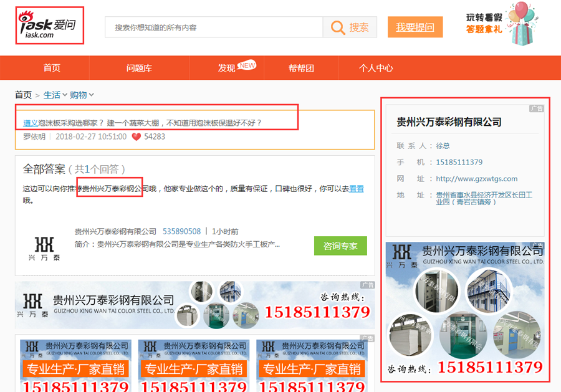
Task: Open the wide 贵州兴万泰彩钢 banner ad below the answer
Action: [x=195, y=305]
